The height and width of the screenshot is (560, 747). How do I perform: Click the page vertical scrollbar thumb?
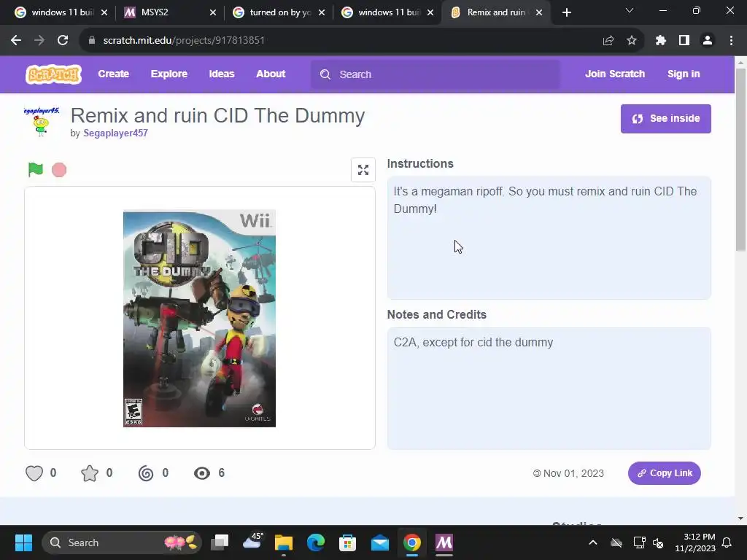point(740,160)
